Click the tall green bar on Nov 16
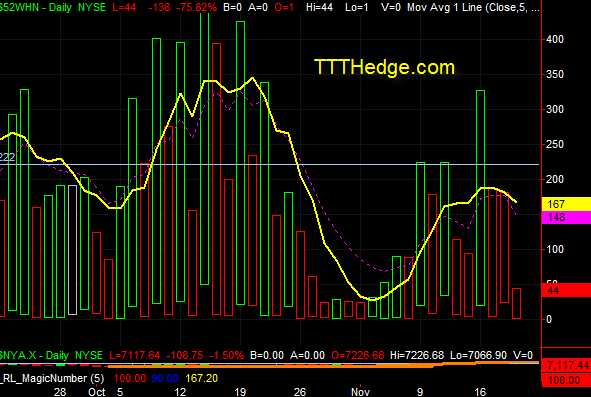Viewport: 591px width, 397px height. pos(480,198)
